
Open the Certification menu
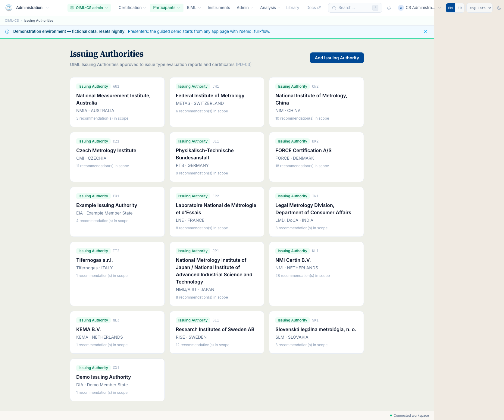tap(132, 8)
